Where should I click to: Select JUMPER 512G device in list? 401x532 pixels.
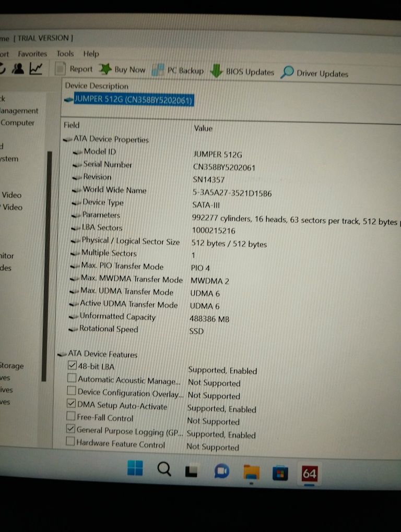tap(134, 100)
